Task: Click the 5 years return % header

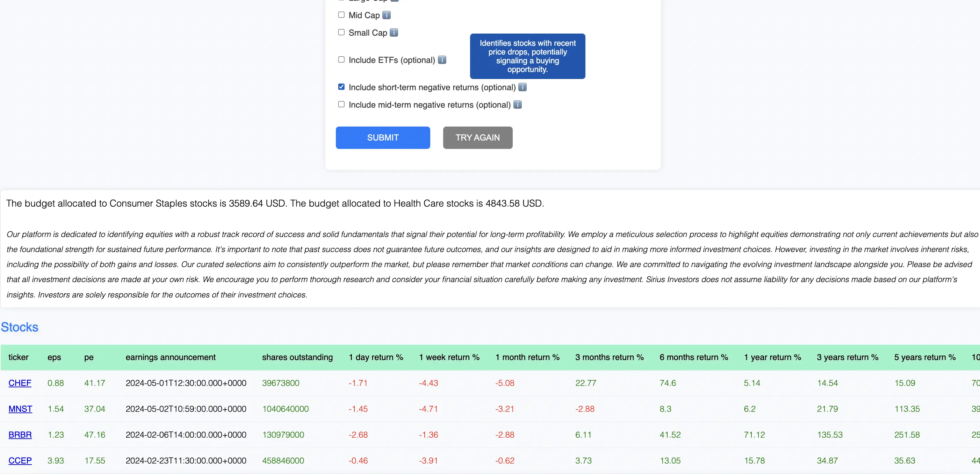Action: 925,357
